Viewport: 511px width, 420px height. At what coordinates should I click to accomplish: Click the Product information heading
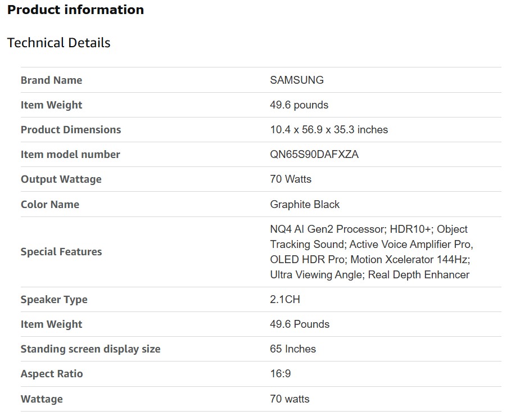pyautogui.click(x=75, y=10)
